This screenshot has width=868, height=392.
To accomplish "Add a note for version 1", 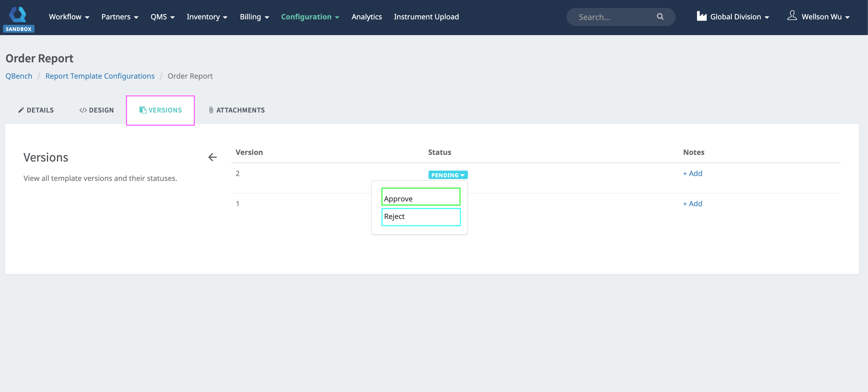I will 692,204.
